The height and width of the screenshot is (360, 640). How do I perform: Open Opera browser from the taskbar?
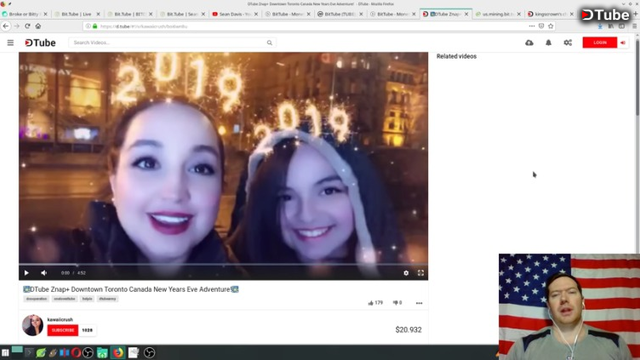76,352
